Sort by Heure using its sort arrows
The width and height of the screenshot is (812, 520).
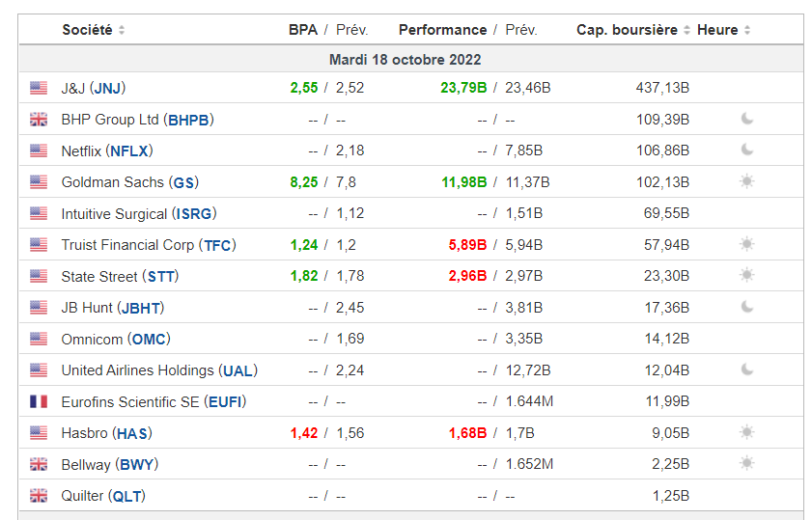pyautogui.click(x=747, y=30)
